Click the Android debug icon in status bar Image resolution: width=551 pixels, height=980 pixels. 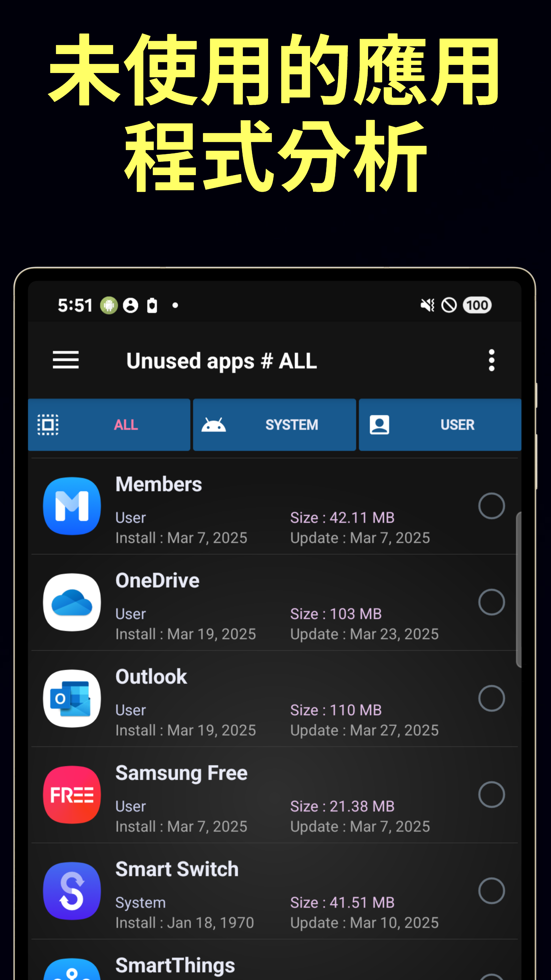(x=109, y=305)
